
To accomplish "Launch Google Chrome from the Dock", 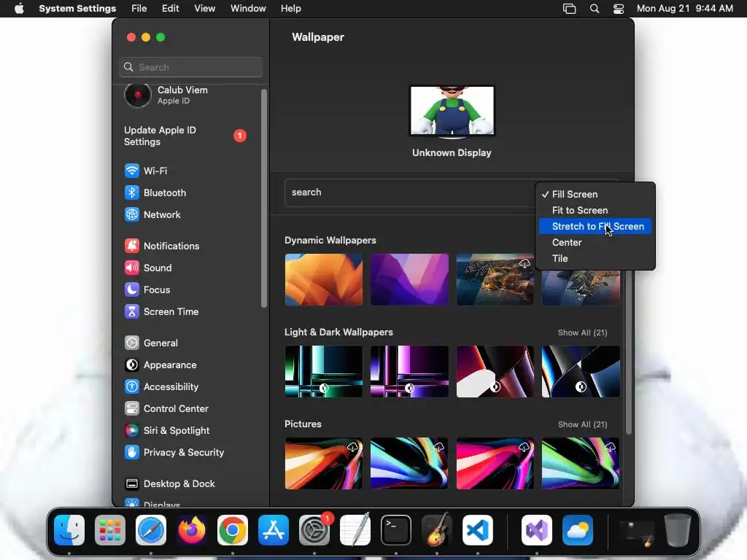I will pos(233,530).
